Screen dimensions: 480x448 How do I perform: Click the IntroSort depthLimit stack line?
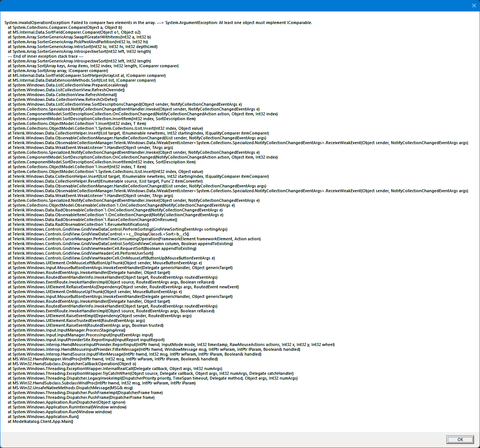point(83,47)
